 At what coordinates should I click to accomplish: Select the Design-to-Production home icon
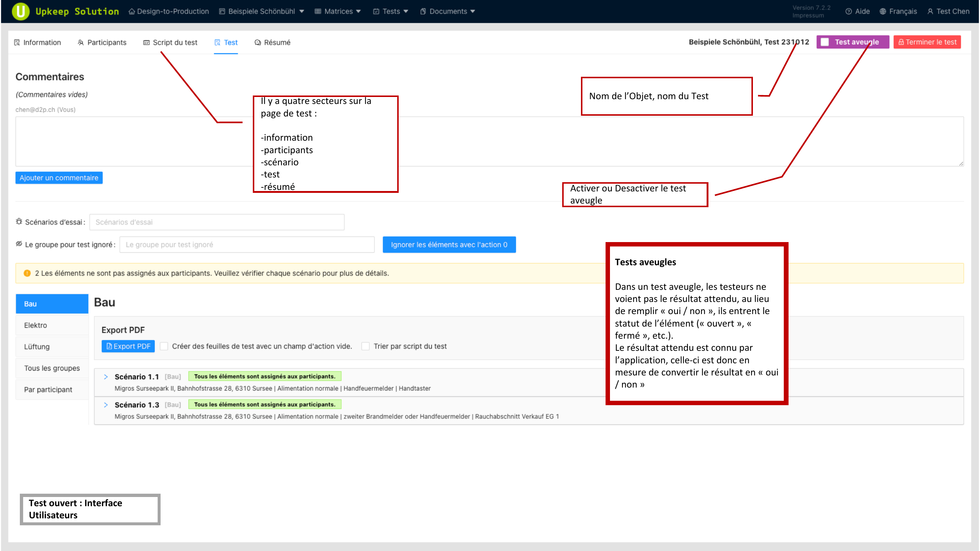tap(131, 11)
